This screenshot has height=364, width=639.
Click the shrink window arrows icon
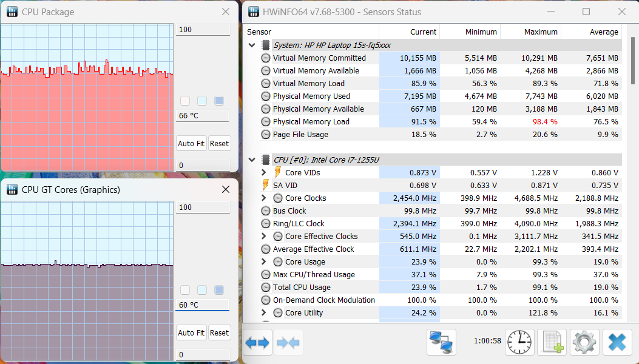pyautogui.click(x=288, y=343)
